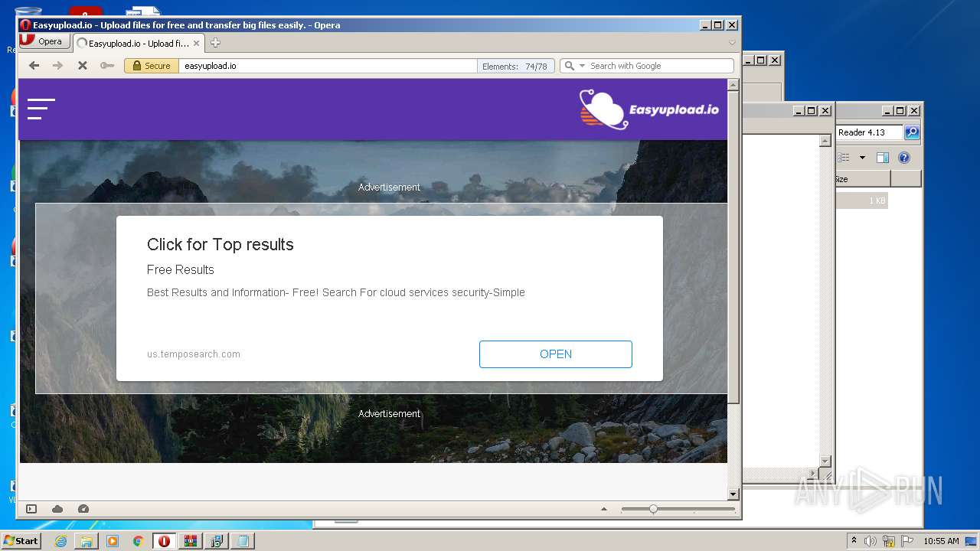Click the Size column header in rear window
The height and width of the screenshot is (551, 980).
(863, 179)
